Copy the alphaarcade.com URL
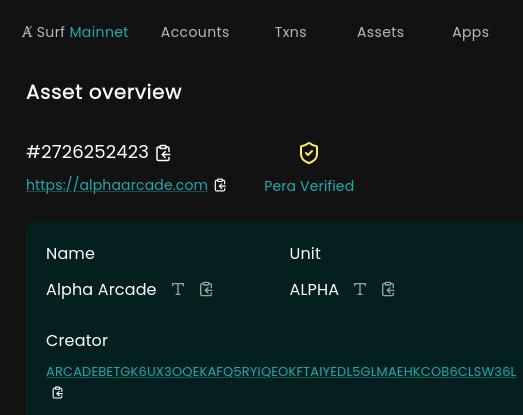 click(x=220, y=185)
